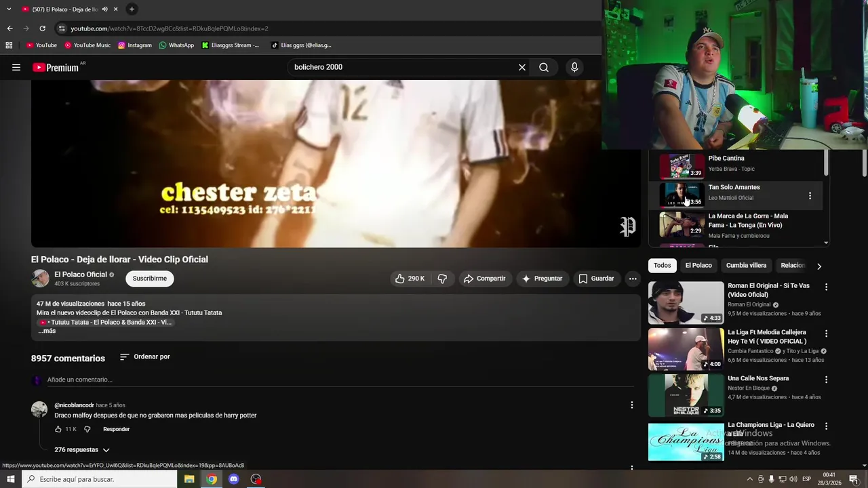Select the Todos filter chip
This screenshot has height=488, width=868.
click(x=663, y=266)
